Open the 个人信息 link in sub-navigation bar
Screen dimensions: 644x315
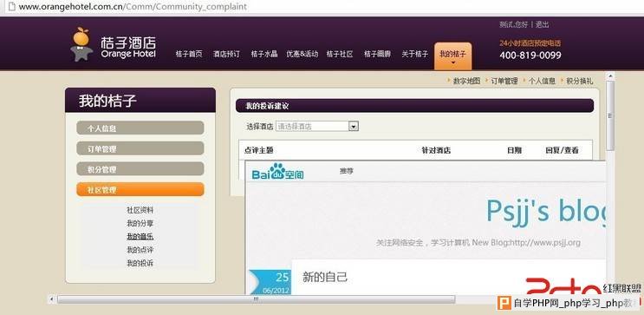pyautogui.click(x=542, y=81)
